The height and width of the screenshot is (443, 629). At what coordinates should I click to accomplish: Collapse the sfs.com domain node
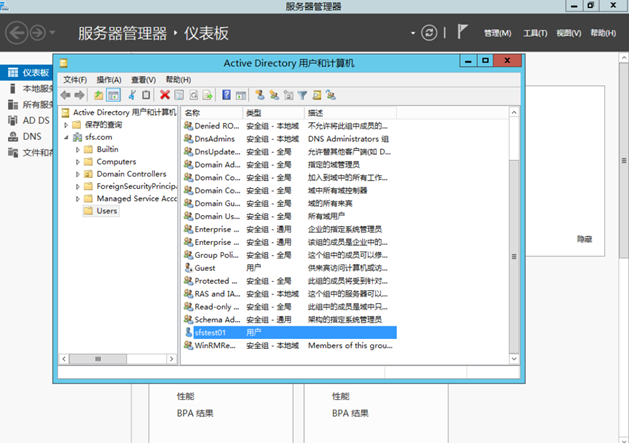point(66,137)
